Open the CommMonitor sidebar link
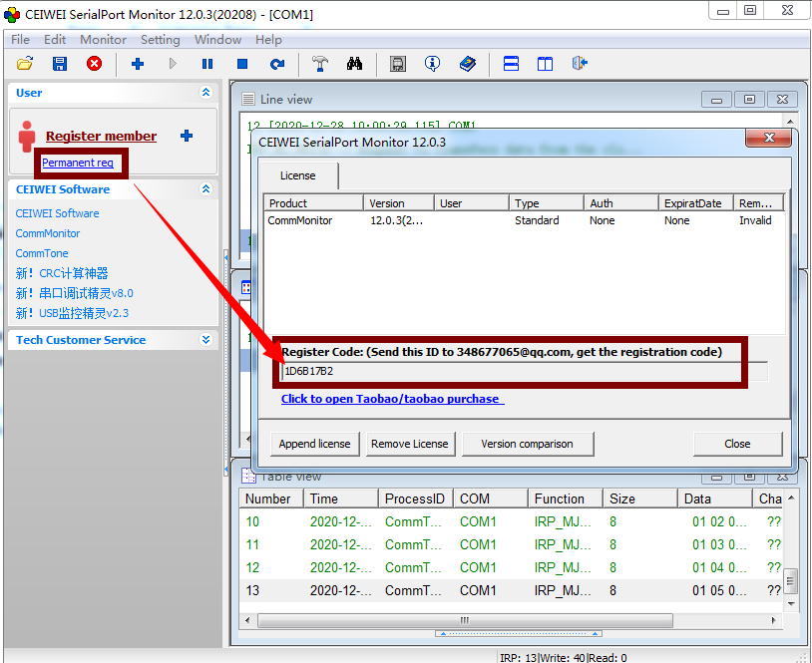 pyautogui.click(x=48, y=233)
